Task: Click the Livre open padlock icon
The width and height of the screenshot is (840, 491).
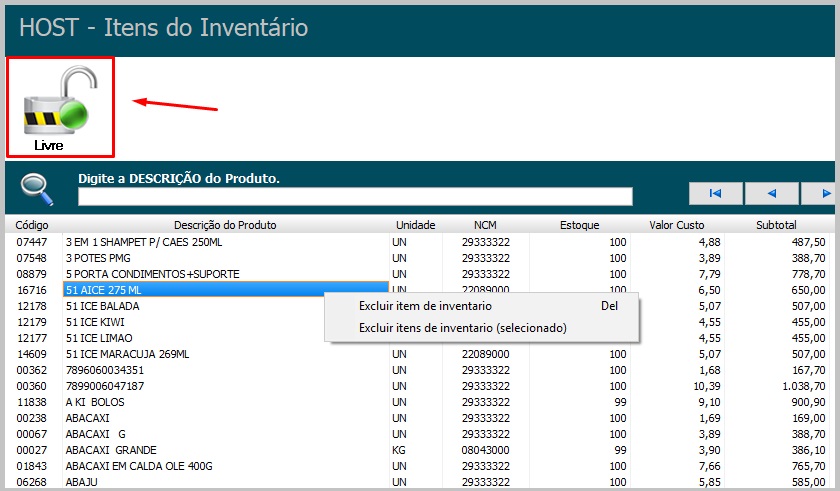Action: coord(60,107)
